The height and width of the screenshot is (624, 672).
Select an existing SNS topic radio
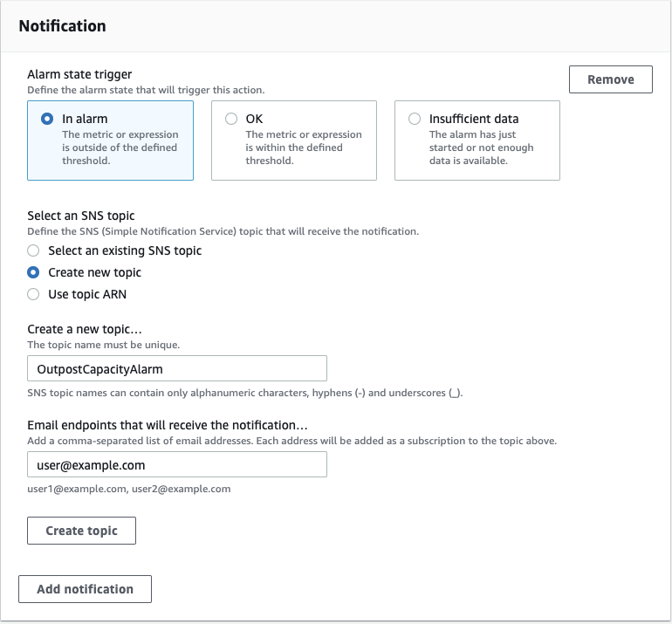pos(34,250)
